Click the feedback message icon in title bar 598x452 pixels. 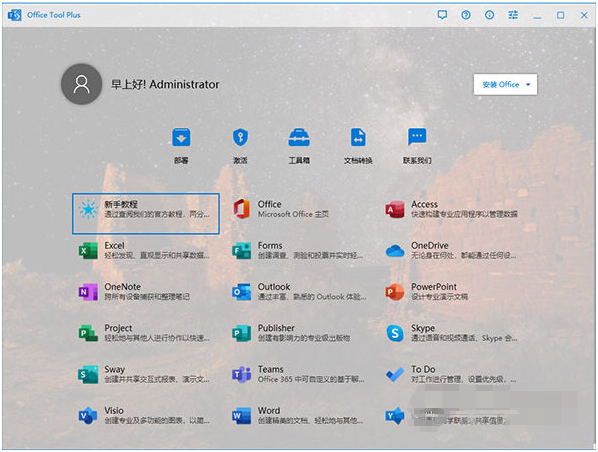point(442,15)
